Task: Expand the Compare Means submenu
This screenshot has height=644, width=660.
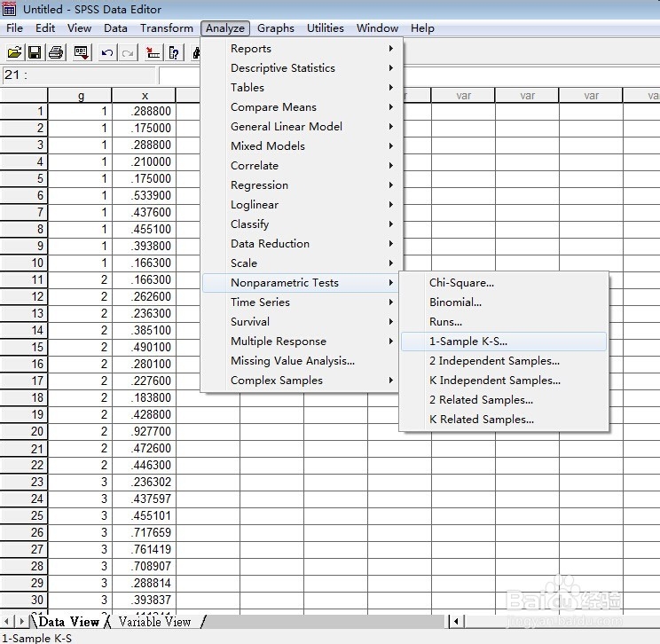Action: tap(302, 107)
